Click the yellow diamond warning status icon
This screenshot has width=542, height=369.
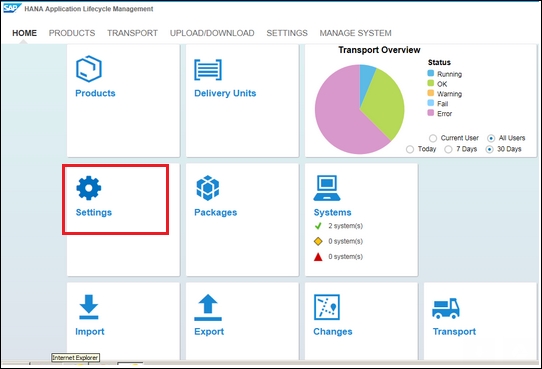pos(318,241)
